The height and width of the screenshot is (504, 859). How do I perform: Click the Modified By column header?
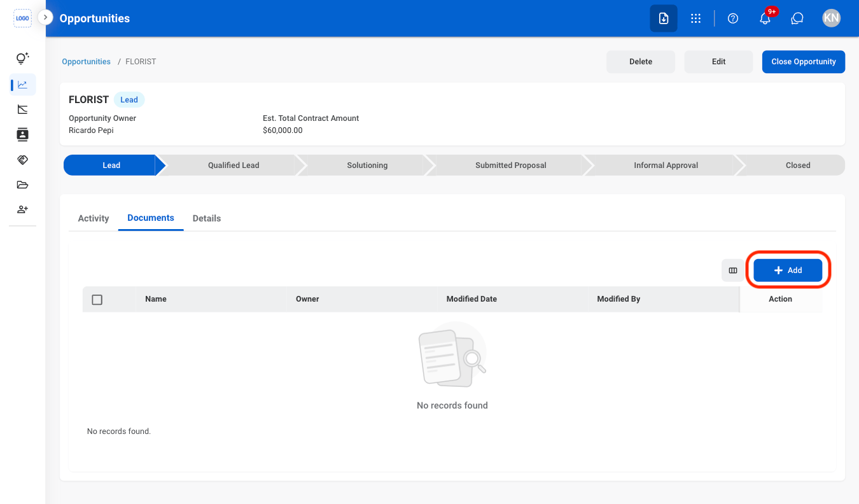(x=618, y=299)
